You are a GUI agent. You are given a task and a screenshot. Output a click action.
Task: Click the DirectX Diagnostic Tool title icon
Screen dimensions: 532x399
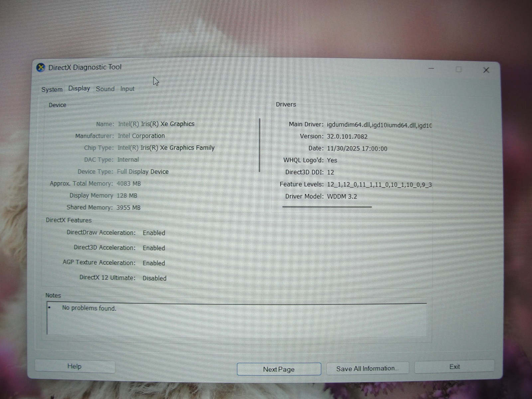pos(41,67)
